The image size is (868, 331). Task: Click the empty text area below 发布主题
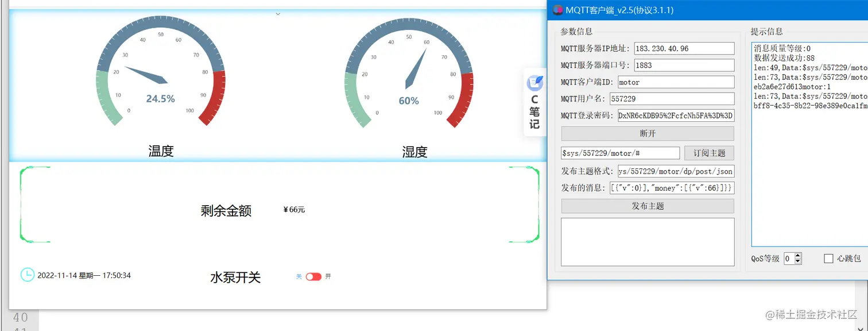pos(648,242)
